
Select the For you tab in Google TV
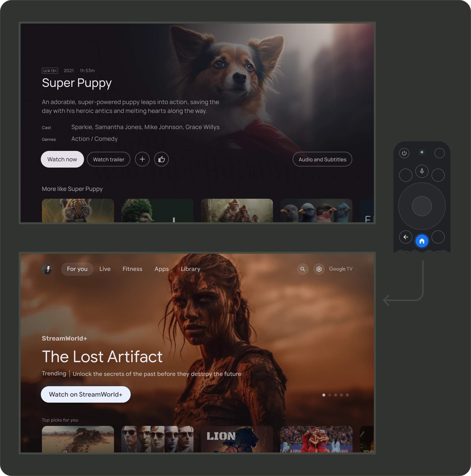pyautogui.click(x=77, y=269)
